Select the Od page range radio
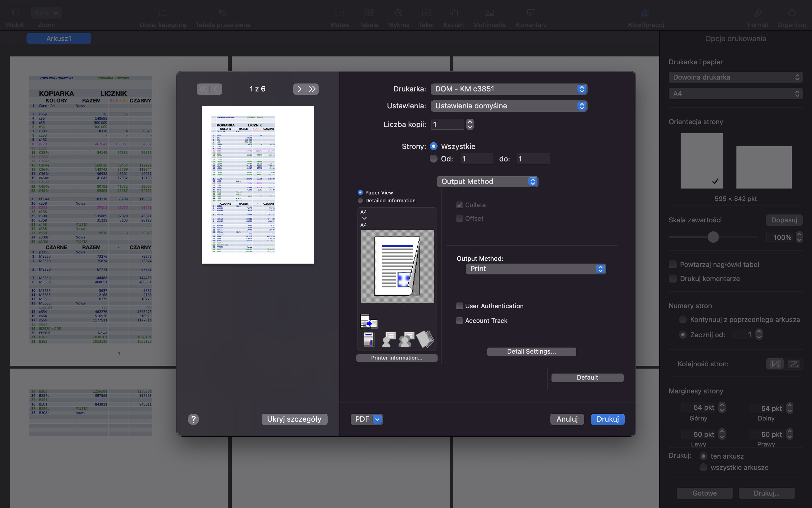Screen dimensions: 812x508 coord(434,159)
